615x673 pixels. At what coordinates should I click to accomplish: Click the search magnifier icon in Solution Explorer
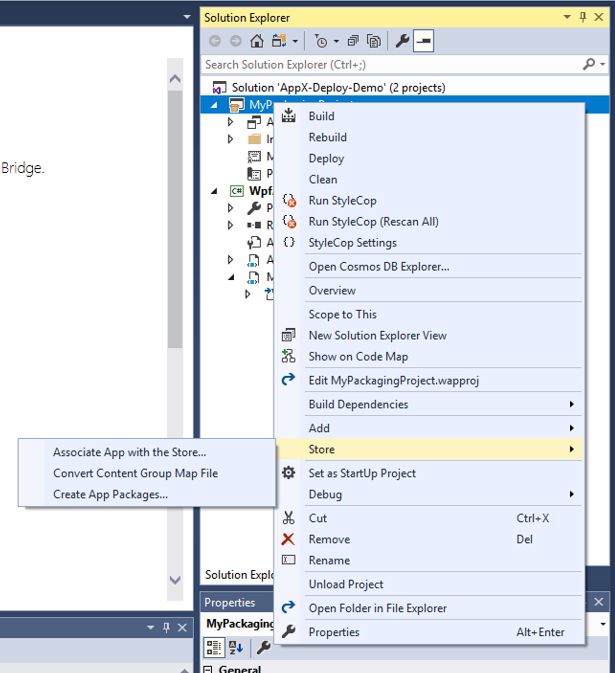point(589,64)
